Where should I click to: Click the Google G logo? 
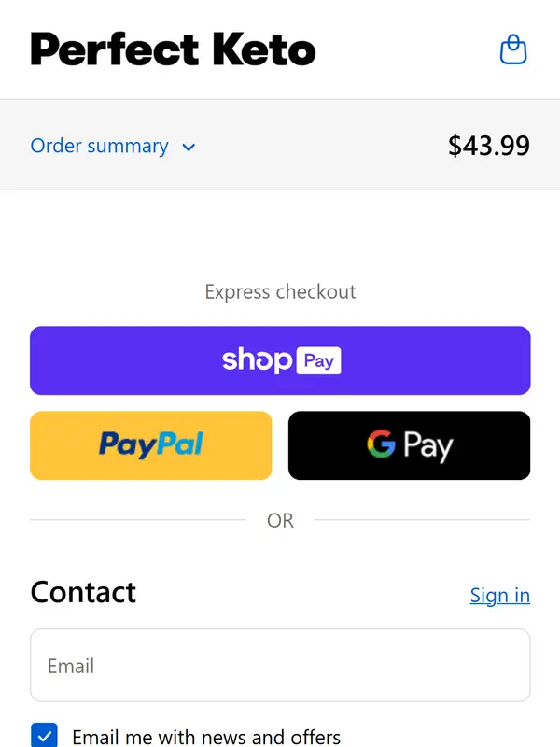(381, 445)
